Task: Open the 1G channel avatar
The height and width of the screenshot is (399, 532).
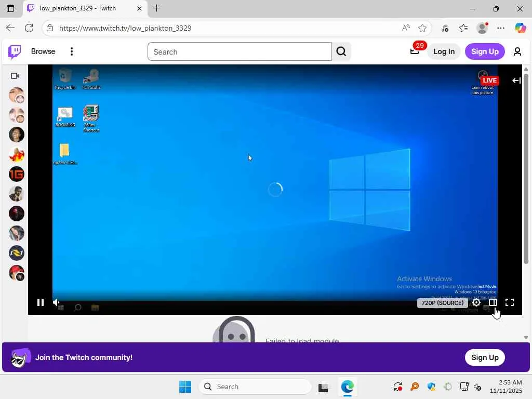Action: point(16,174)
